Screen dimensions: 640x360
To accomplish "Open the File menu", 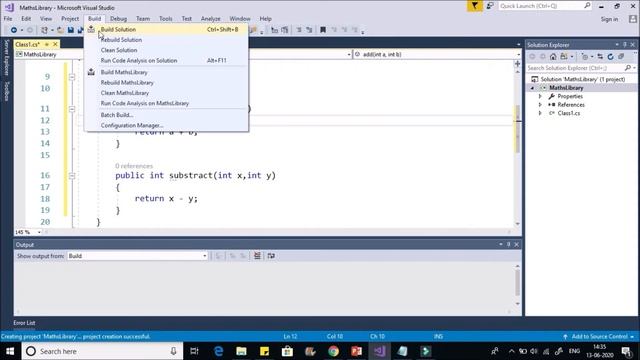I will coord(8,19).
